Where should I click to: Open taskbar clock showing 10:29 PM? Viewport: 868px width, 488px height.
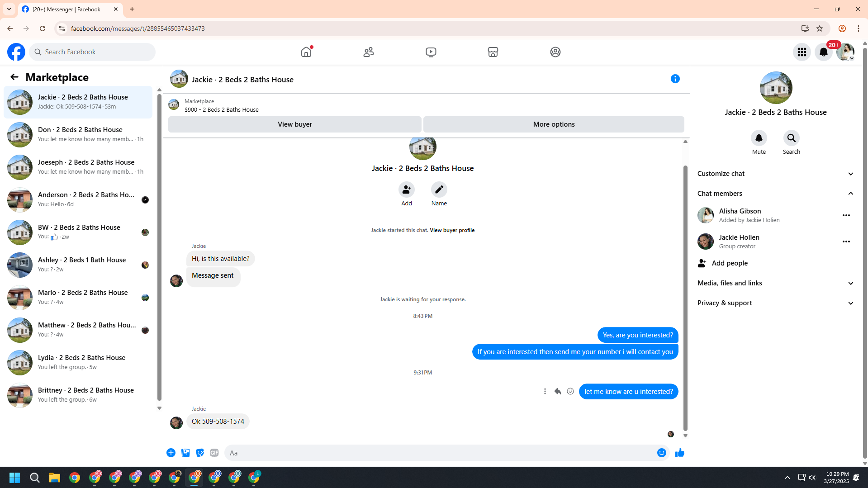(x=836, y=478)
